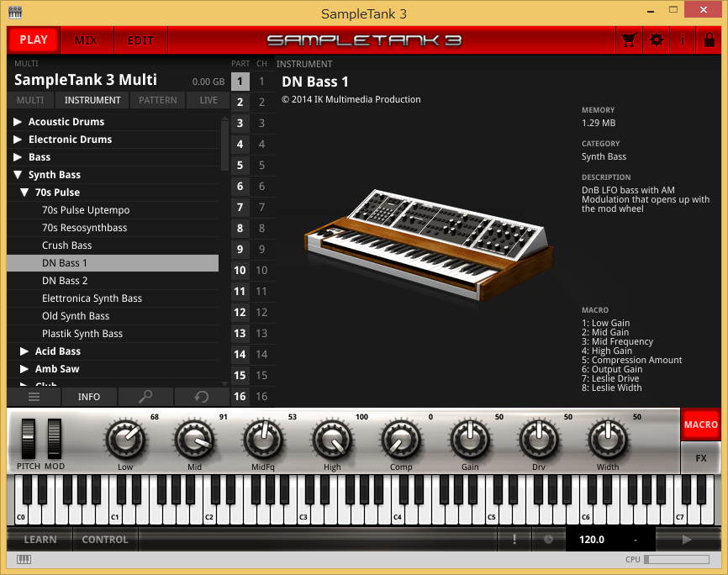Image resolution: width=728 pixels, height=575 pixels.
Task: Toggle the MACRO panel button
Action: (701, 425)
